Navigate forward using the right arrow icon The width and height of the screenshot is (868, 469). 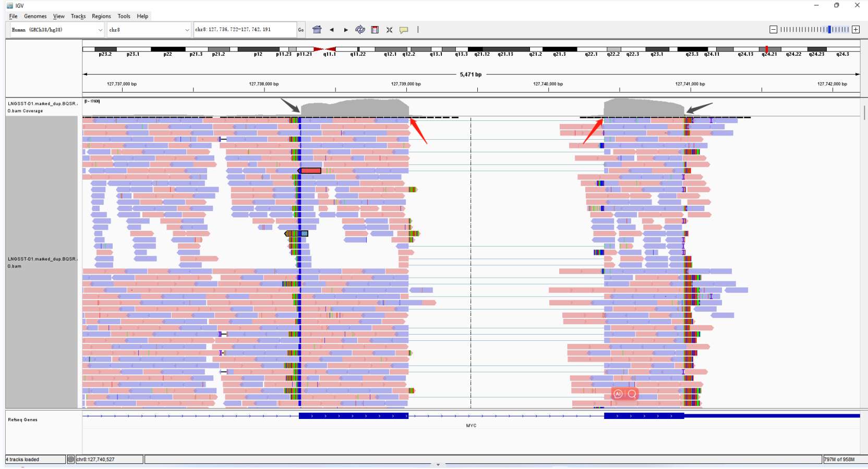346,30
